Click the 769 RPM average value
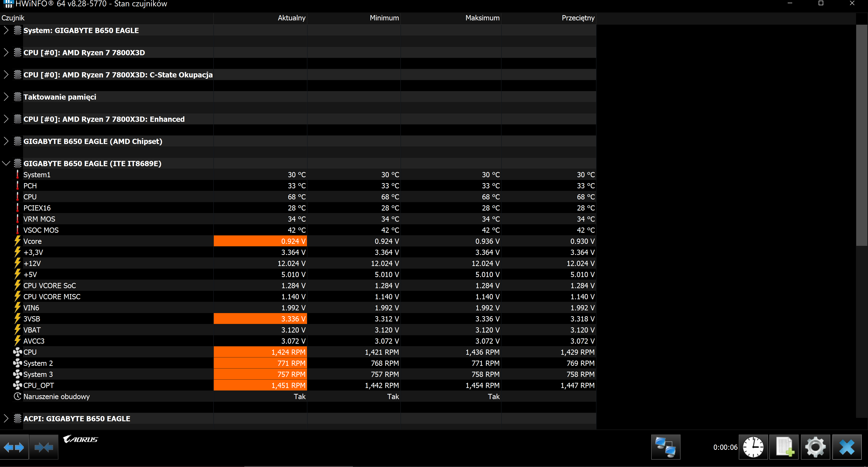 [580, 363]
